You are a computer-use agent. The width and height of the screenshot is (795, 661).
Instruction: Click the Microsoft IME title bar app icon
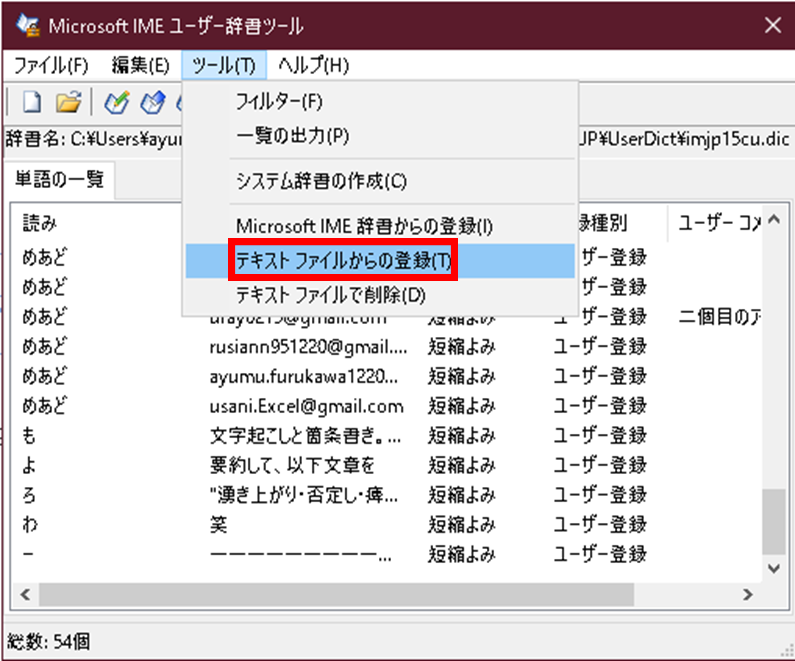[28, 25]
